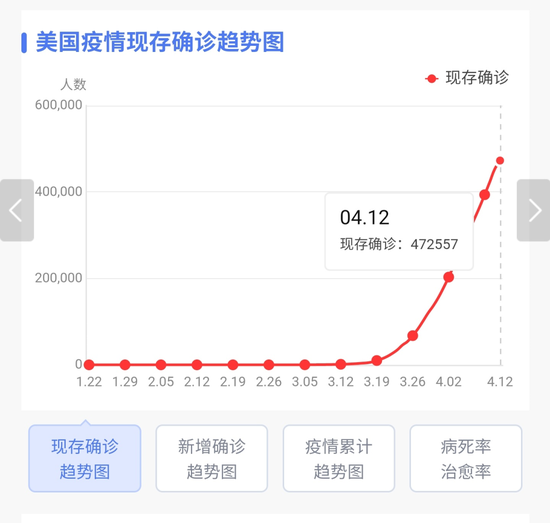
Task: Toggle the 现存确诊 legend series
Action: [467, 78]
